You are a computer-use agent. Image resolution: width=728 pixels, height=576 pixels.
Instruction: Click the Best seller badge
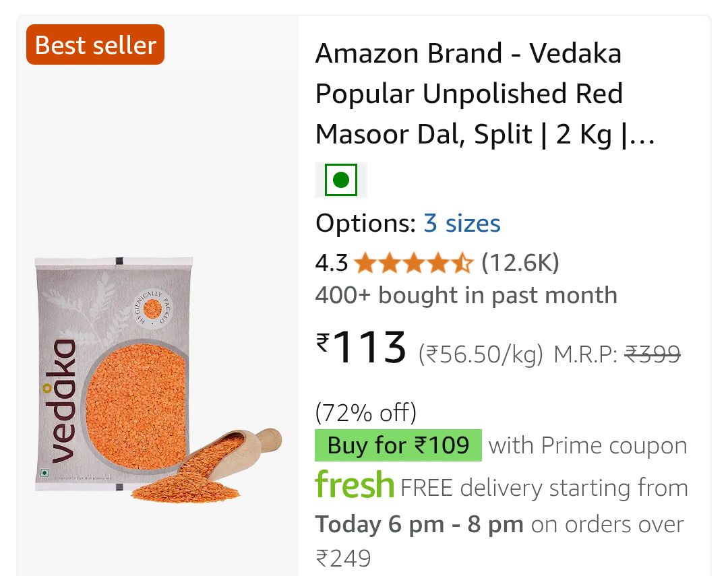pos(95,45)
